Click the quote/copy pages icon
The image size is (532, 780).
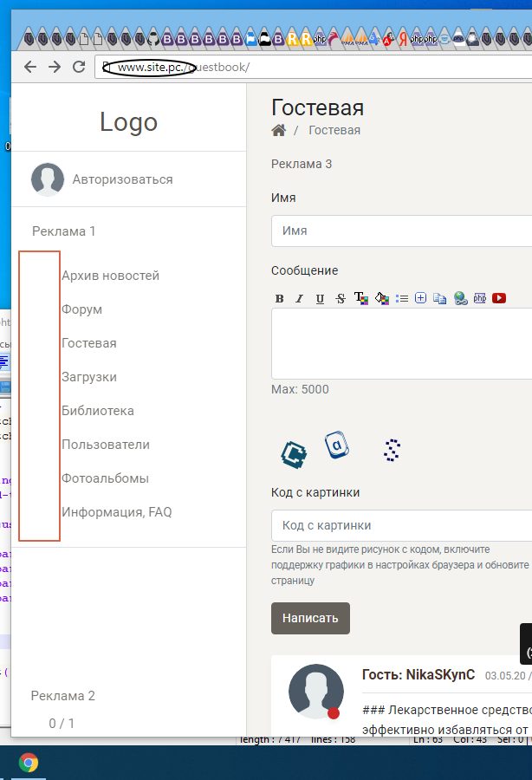point(439,298)
